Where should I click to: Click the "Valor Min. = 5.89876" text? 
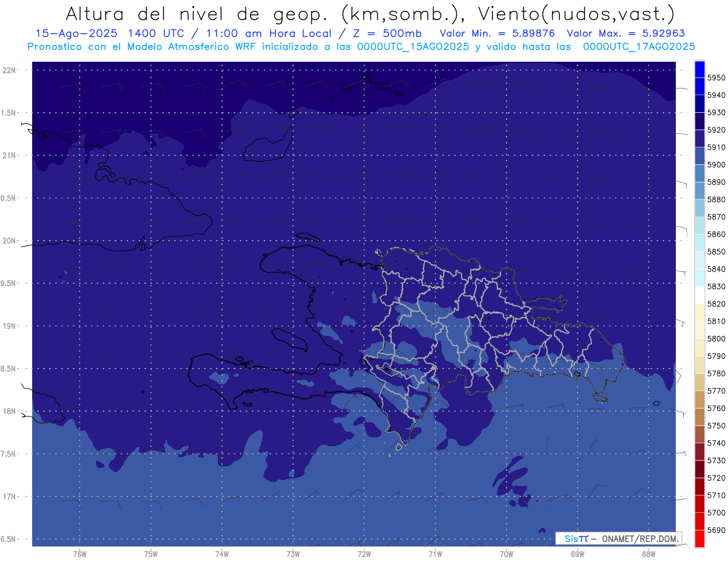tap(497, 33)
